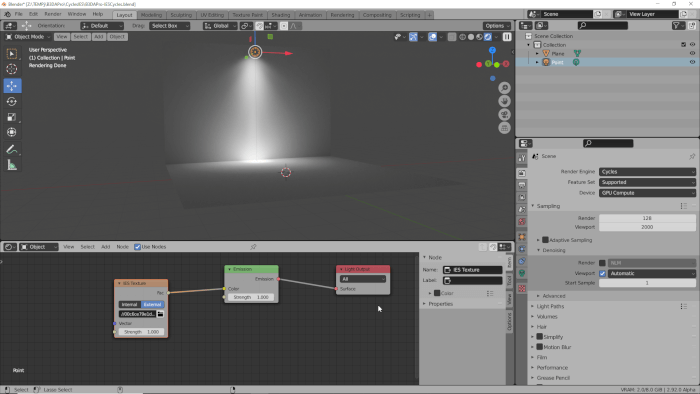The width and height of the screenshot is (700, 394).
Task: Hide the Plane object with eye icon
Action: [x=692, y=54]
